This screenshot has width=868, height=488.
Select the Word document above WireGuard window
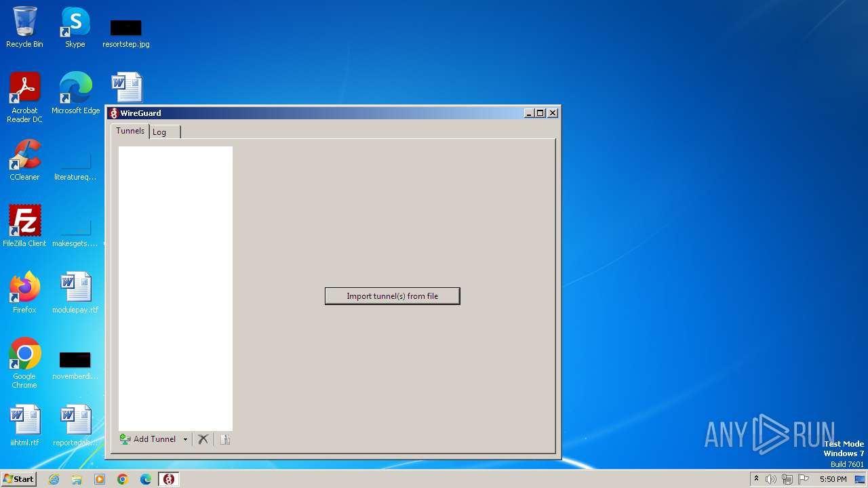point(127,87)
